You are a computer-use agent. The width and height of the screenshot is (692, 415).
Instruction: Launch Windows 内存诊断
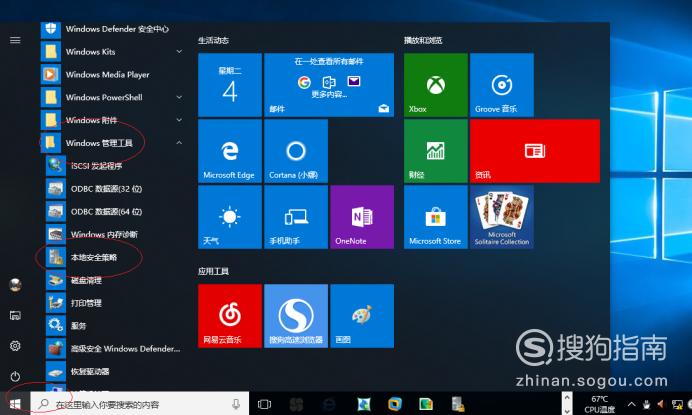click(x=115, y=234)
